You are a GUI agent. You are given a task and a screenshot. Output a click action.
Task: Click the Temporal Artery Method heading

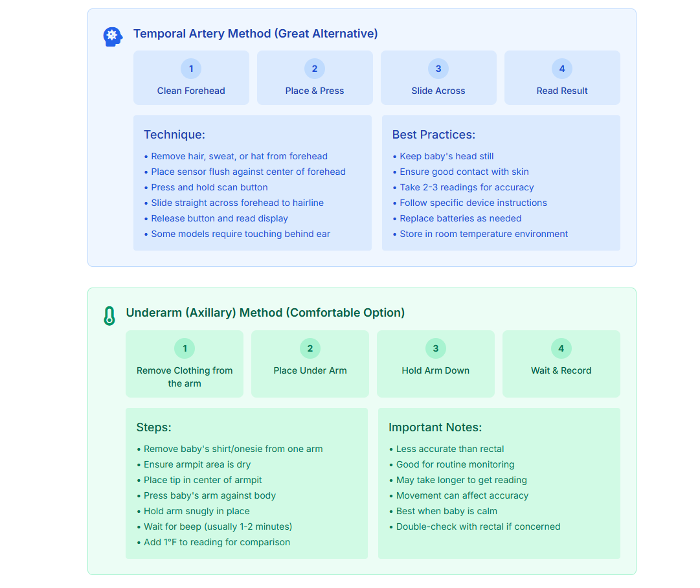click(x=256, y=34)
